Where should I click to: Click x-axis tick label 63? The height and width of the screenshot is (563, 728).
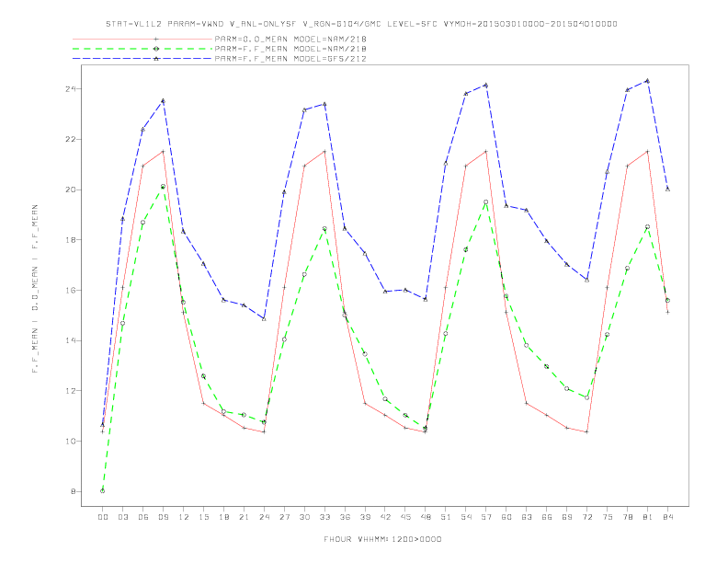click(527, 517)
